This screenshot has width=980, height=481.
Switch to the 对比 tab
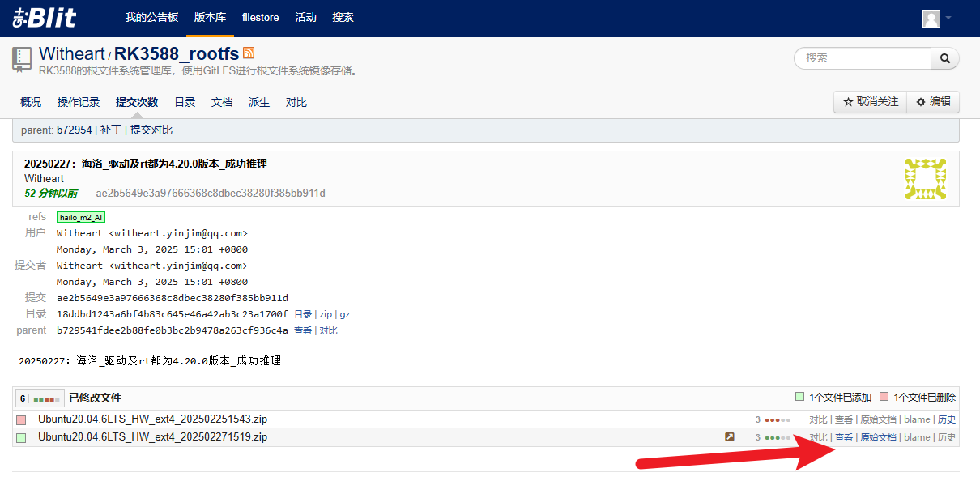coord(296,102)
